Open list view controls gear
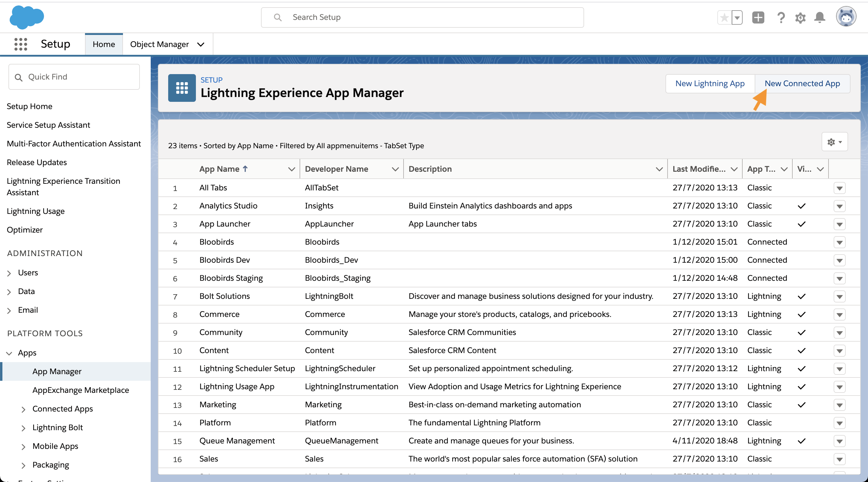This screenshot has width=868, height=482. [835, 142]
